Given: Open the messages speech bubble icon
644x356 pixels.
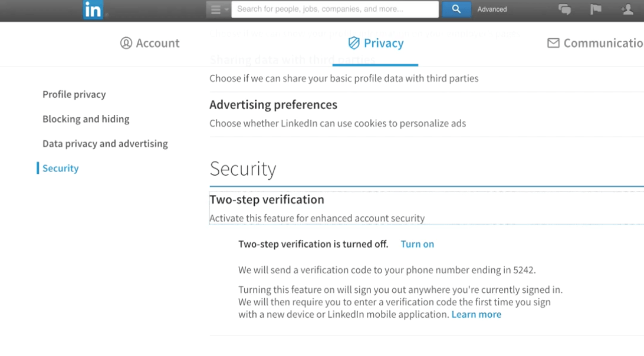Looking at the screenshot, I should (x=565, y=9).
